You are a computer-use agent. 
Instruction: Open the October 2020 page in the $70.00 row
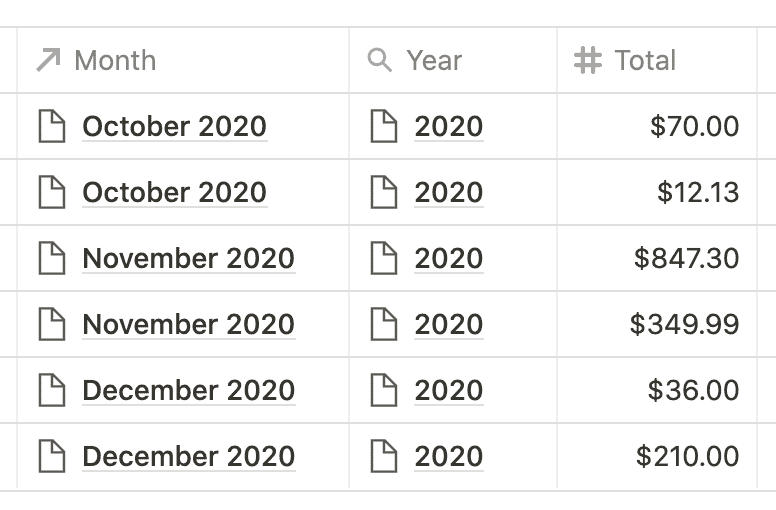pyautogui.click(x=175, y=126)
